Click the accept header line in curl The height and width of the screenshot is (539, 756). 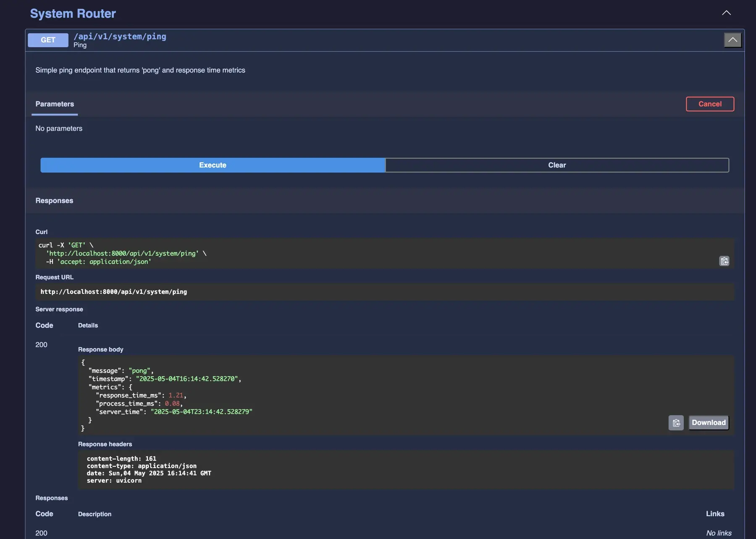[x=99, y=262]
